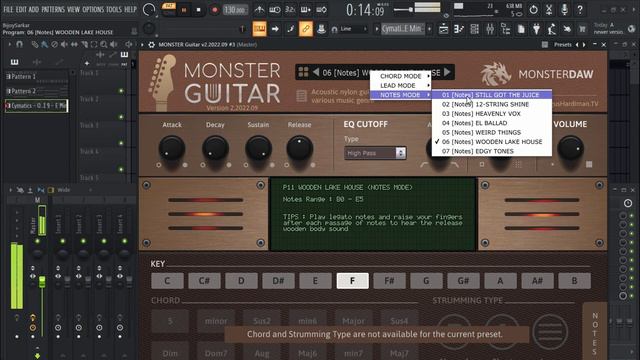
Task: Select key A#
Action: pos(537,281)
